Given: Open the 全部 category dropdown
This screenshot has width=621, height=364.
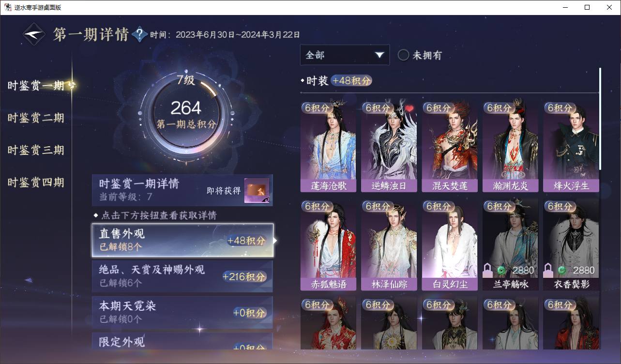Looking at the screenshot, I should click(x=345, y=55).
